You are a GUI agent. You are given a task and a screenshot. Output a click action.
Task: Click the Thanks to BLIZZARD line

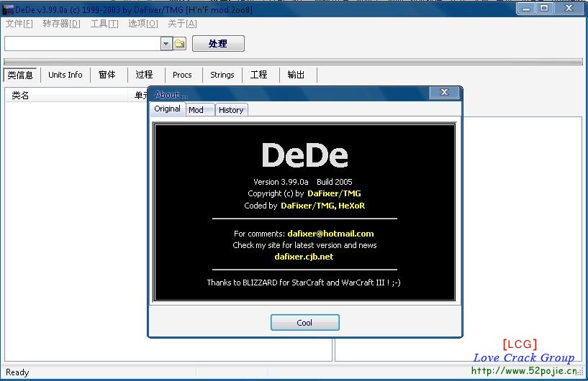pyautogui.click(x=304, y=283)
